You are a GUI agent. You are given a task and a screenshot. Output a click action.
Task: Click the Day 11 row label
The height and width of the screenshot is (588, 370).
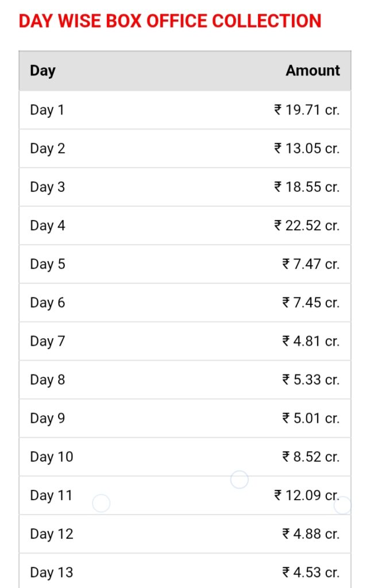tap(51, 496)
